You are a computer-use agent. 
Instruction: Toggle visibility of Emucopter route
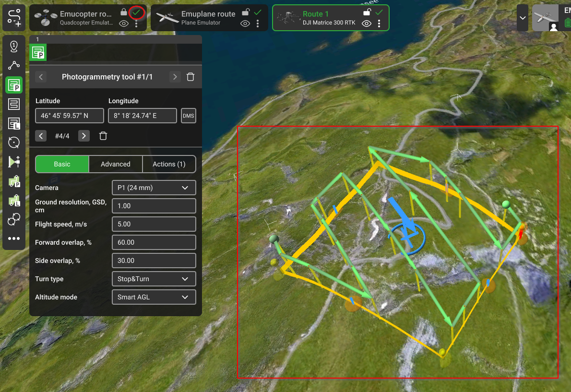click(124, 24)
